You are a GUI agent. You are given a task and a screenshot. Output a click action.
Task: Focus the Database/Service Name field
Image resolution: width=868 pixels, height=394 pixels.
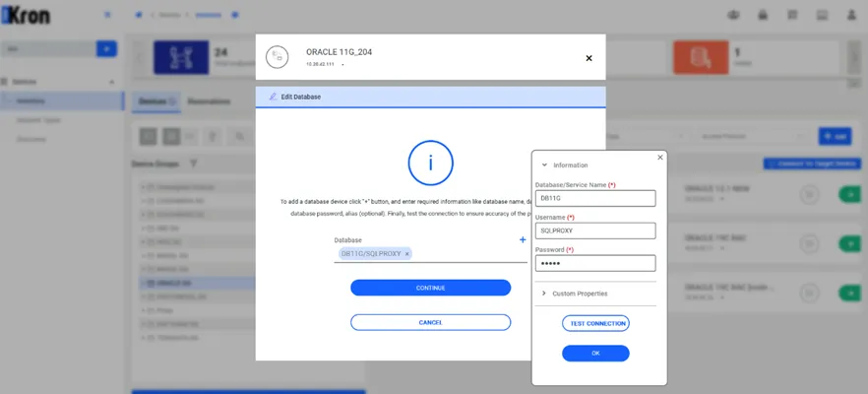[x=595, y=198]
